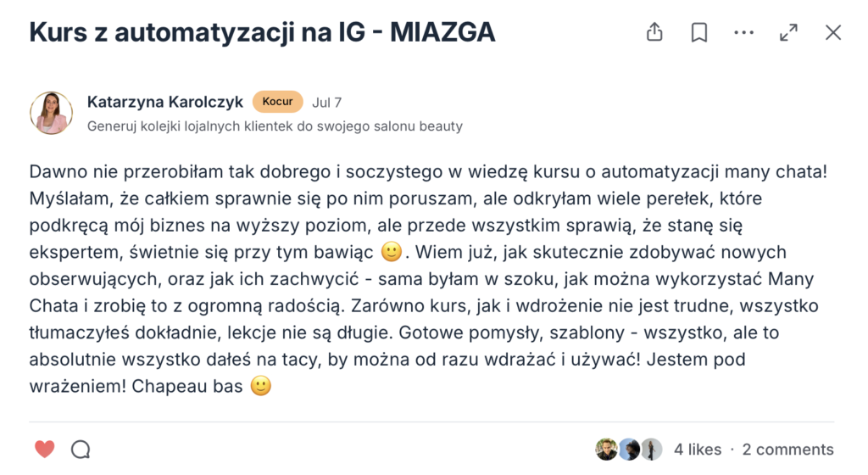Click the Kocur badge
The height and width of the screenshot is (475, 868).
277,102
